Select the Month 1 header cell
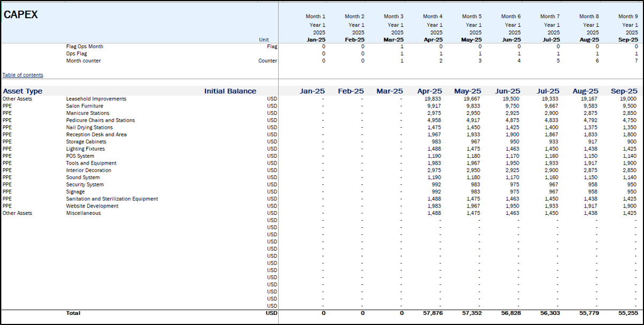 (x=315, y=17)
